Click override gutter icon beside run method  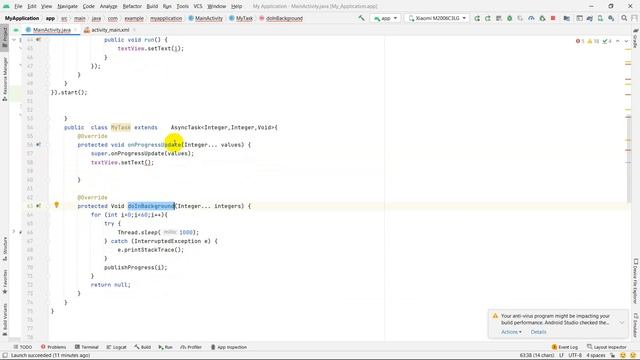pyautogui.click(x=38, y=40)
